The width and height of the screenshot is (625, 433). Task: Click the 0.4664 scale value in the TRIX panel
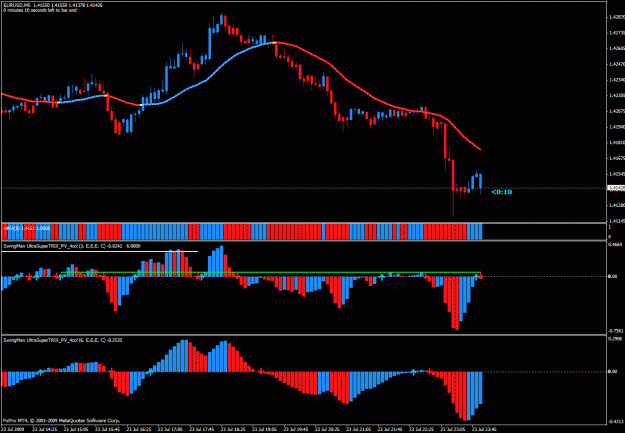click(x=617, y=244)
